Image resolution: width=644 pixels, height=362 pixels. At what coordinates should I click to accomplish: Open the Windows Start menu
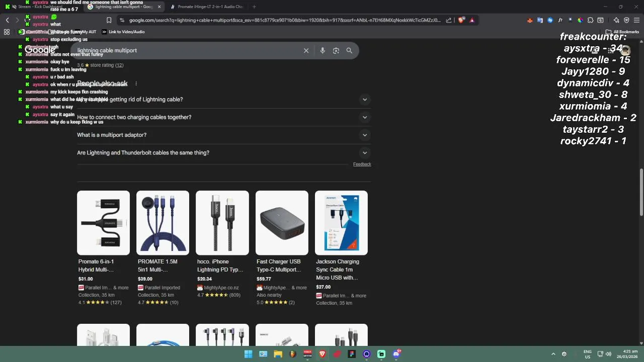click(248, 354)
